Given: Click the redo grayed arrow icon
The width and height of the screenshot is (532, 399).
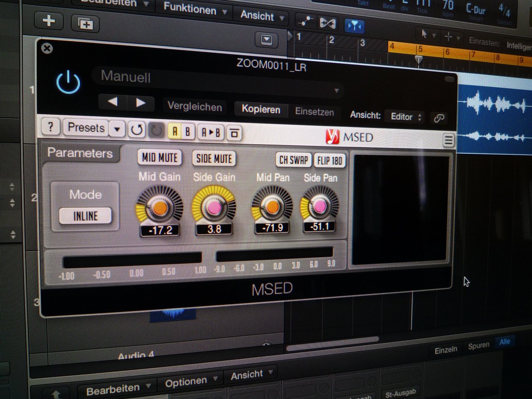Looking at the screenshot, I should (156, 131).
